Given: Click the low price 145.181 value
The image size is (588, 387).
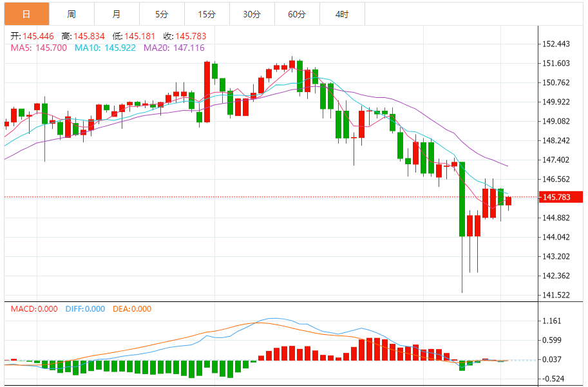Looking at the screenshot, I should (140, 36).
